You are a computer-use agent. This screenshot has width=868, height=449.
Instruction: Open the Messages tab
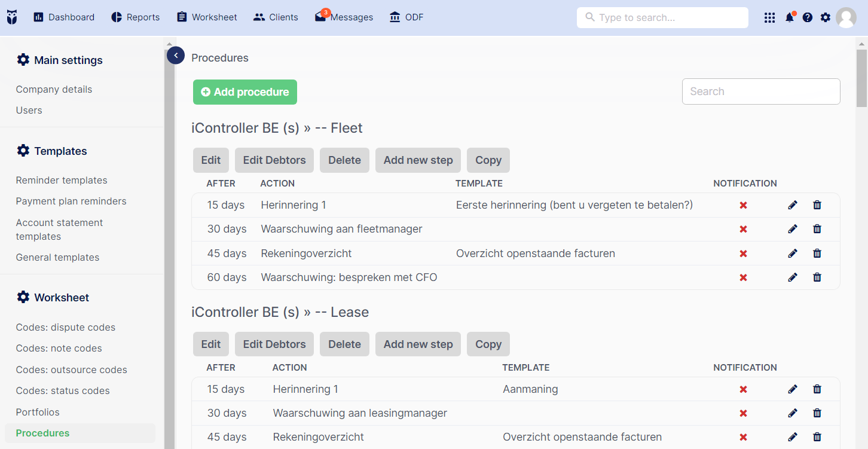tap(344, 17)
